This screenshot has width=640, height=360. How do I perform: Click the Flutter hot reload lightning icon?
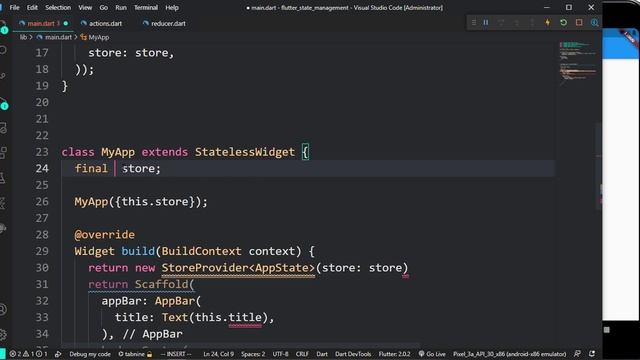point(548,22)
